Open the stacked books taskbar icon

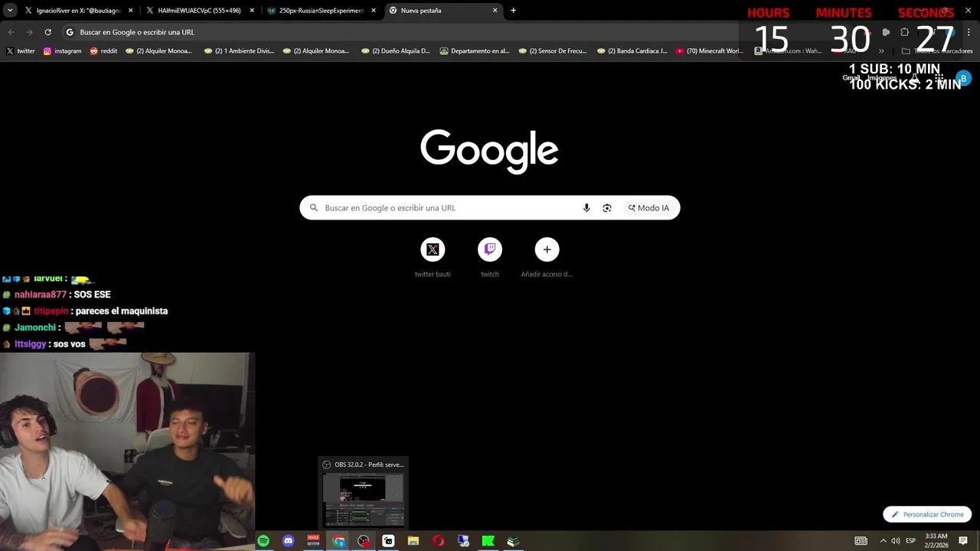point(513,541)
